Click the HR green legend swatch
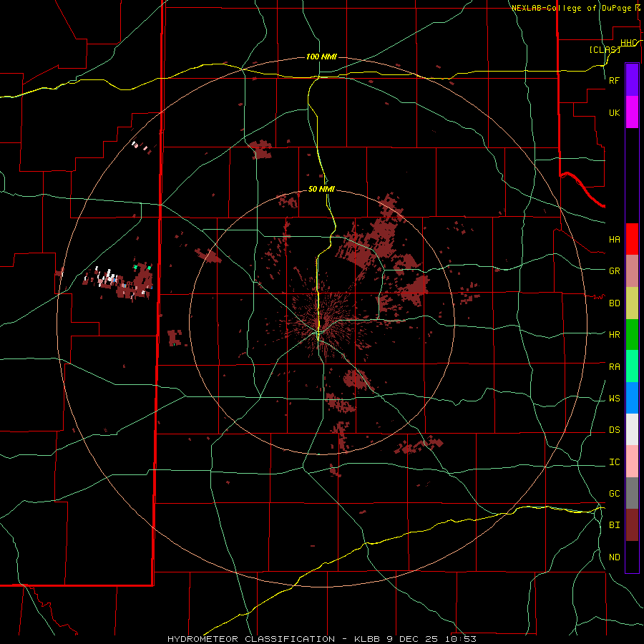Image resolution: width=644 pixels, height=644 pixels. (x=632, y=334)
